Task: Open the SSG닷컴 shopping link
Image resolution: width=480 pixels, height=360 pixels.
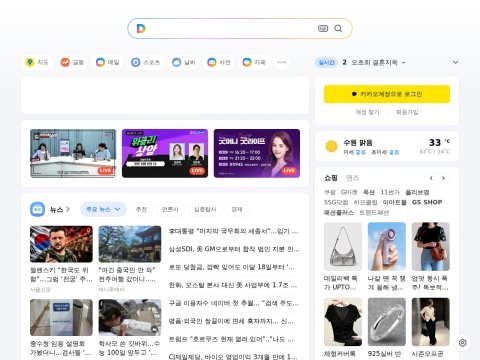Action: [x=336, y=202]
